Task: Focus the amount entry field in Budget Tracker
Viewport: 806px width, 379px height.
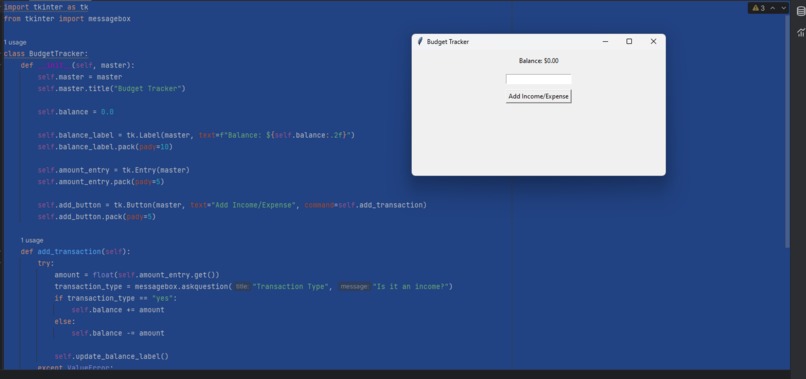Action: 538,79
